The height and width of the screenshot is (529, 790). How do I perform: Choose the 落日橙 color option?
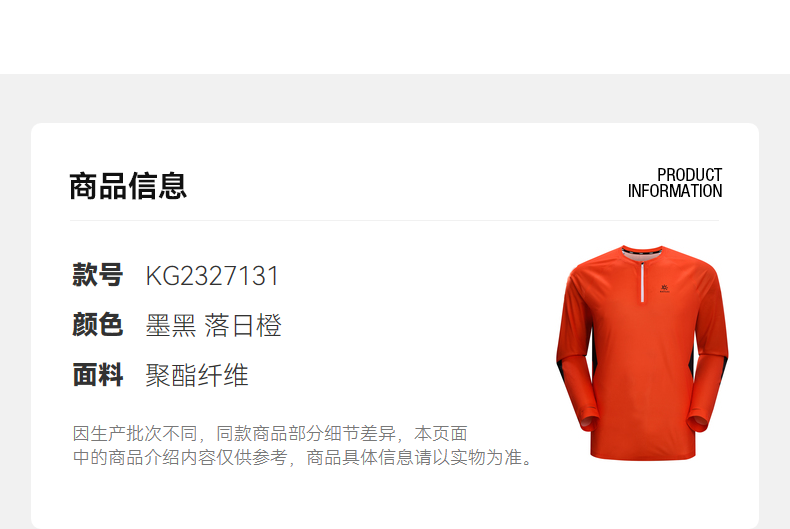(x=243, y=325)
